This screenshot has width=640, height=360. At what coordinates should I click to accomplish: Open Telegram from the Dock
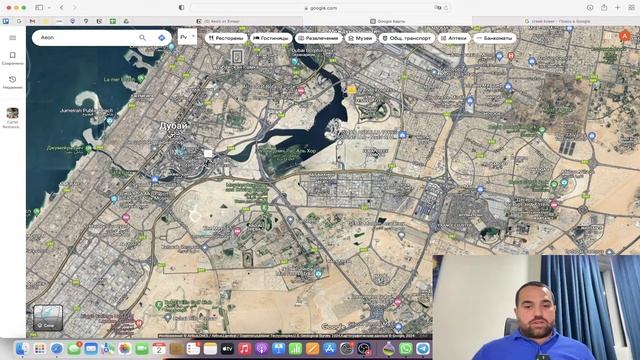tap(423, 349)
